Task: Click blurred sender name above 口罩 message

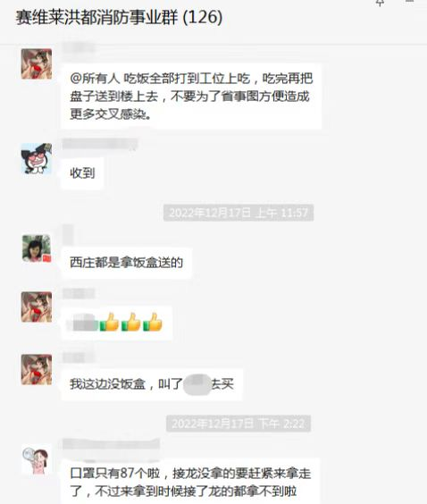Action: click(111, 444)
